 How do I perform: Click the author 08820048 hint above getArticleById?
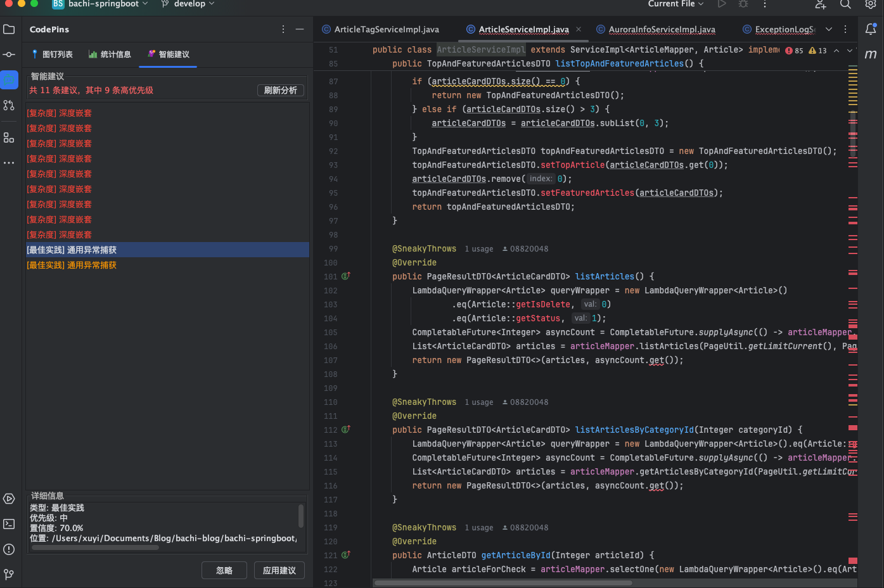coord(525,528)
